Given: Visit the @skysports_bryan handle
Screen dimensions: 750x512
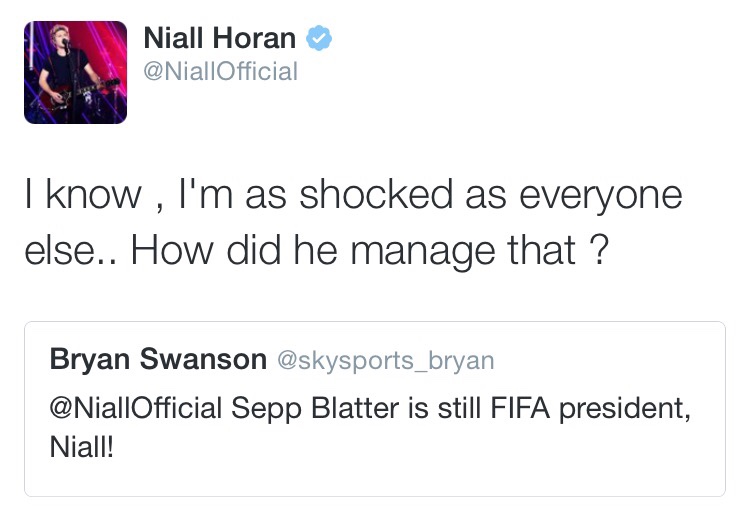Looking at the screenshot, I should (x=386, y=360).
